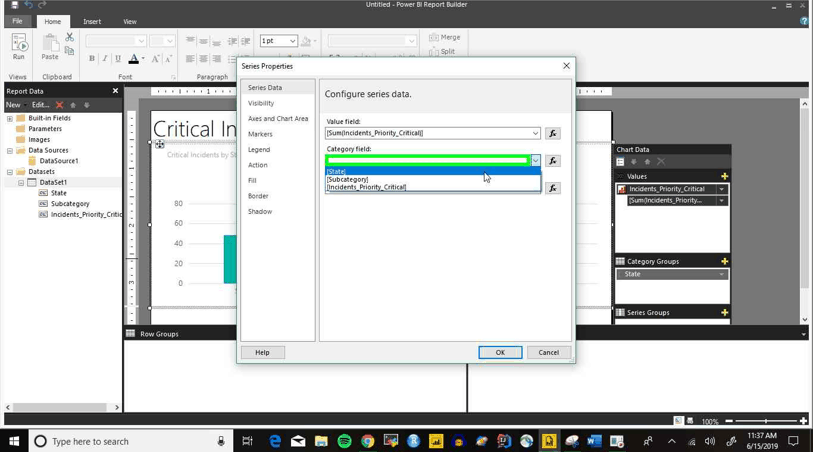Add a Series Group with plus icon

coord(724,312)
